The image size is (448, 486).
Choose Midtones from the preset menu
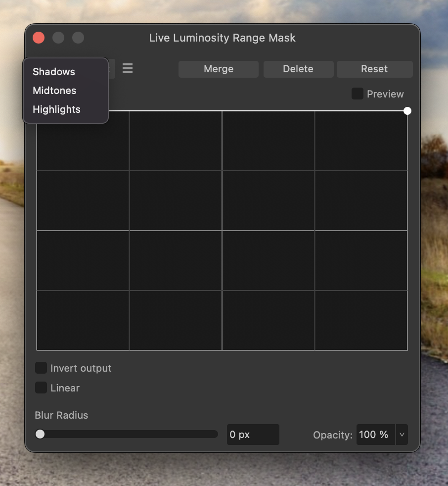[66, 91]
